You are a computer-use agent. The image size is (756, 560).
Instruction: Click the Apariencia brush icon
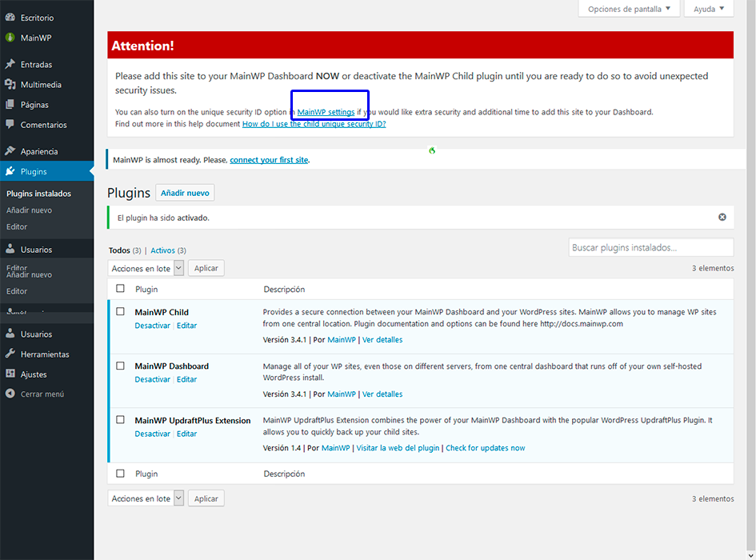pyautogui.click(x=10, y=151)
